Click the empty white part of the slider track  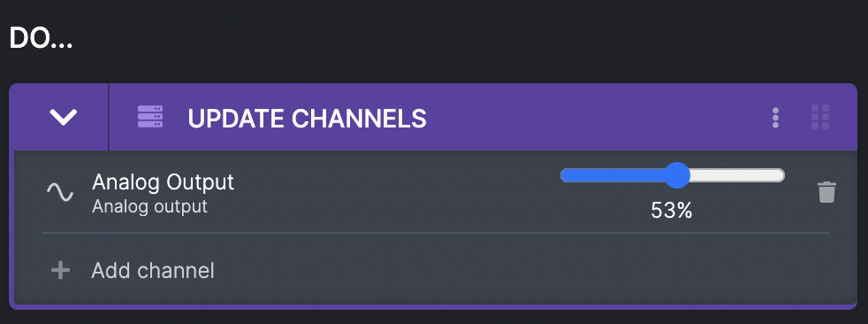[736, 176]
